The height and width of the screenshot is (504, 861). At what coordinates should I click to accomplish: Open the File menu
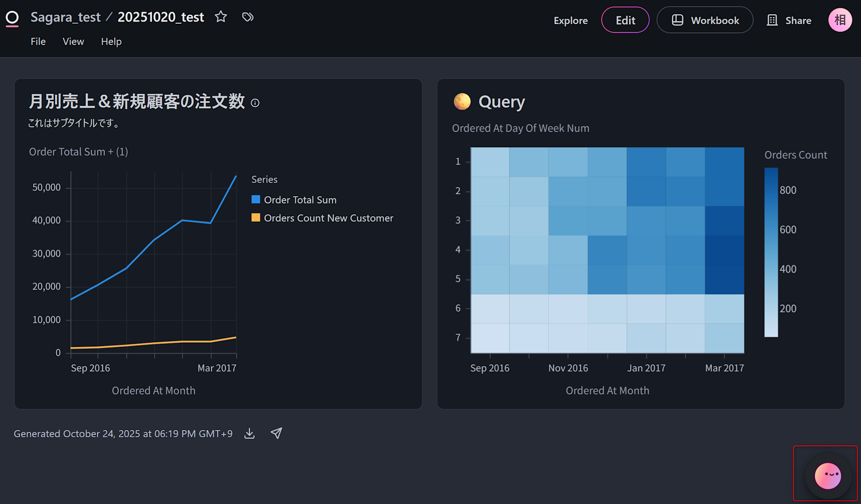[38, 42]
